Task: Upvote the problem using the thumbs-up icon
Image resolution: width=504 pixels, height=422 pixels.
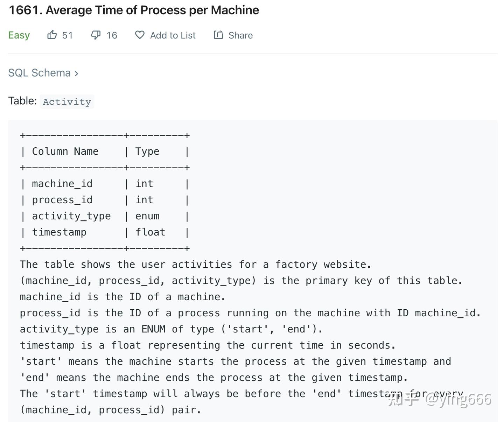Action: pos(52,35)
